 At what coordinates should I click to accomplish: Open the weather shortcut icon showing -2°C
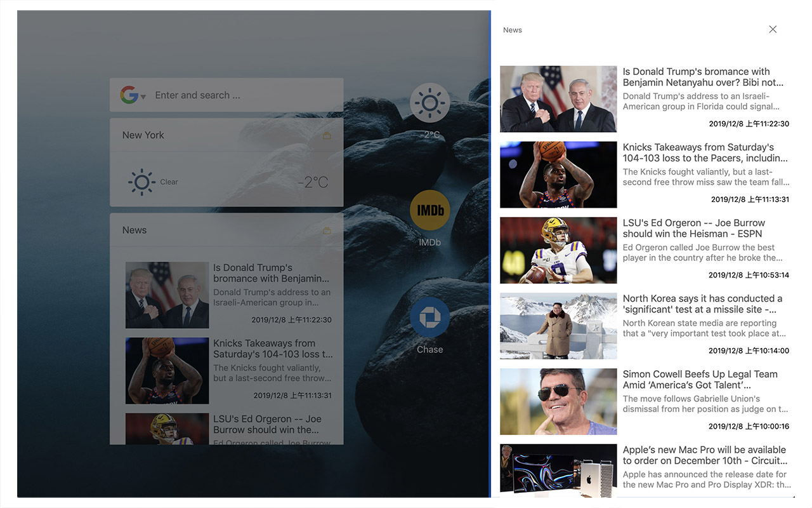click(430, 102)
